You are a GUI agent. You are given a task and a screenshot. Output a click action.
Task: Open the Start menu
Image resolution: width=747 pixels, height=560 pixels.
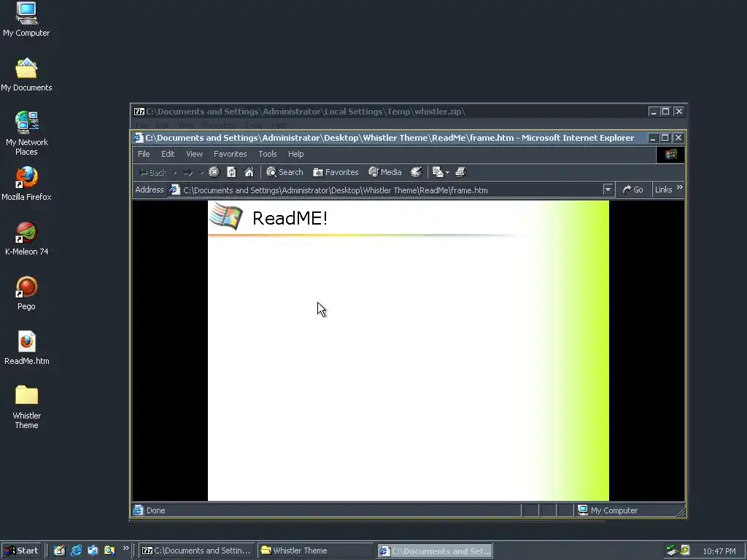coord(21,551)
